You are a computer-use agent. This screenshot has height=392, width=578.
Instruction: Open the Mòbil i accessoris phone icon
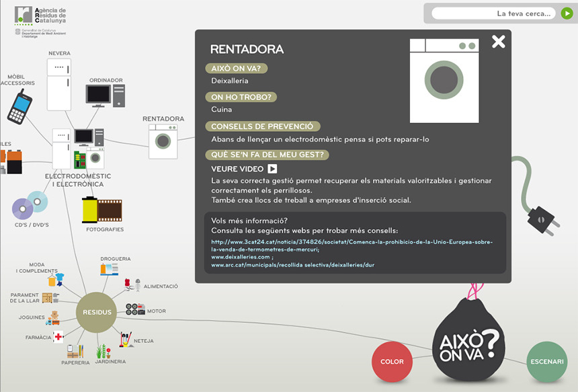coord(19,106)
